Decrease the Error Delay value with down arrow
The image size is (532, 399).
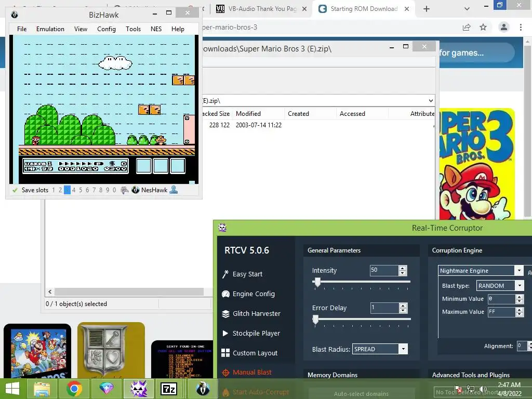pyautogui.click(x=403, y=310)
